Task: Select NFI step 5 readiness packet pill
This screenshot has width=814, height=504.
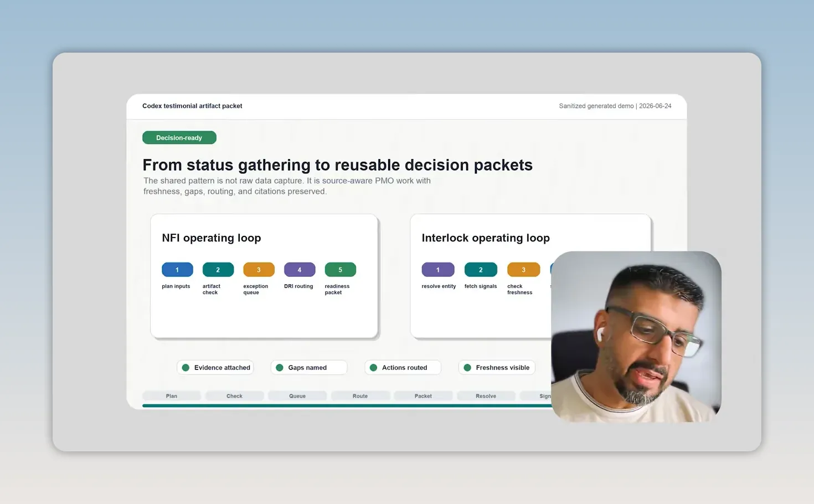Action: pyautogui.click(x=340, y=270)
